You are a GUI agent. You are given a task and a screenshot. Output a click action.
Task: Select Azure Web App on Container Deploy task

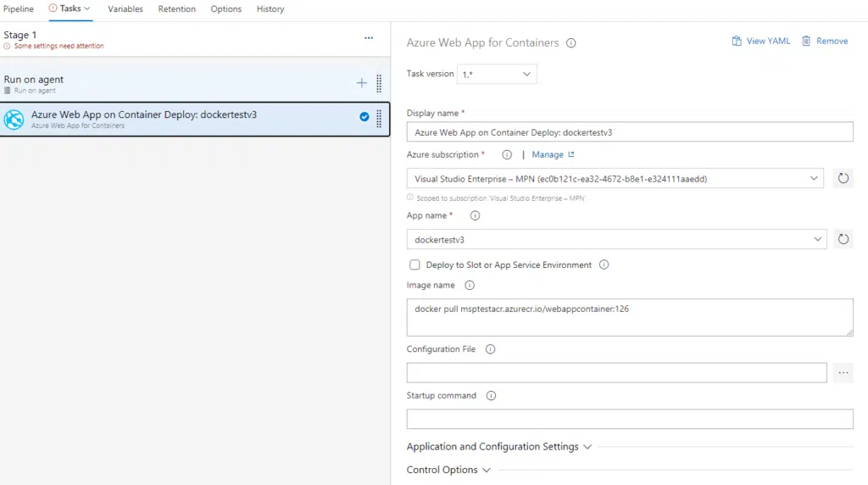click(195, 119)
